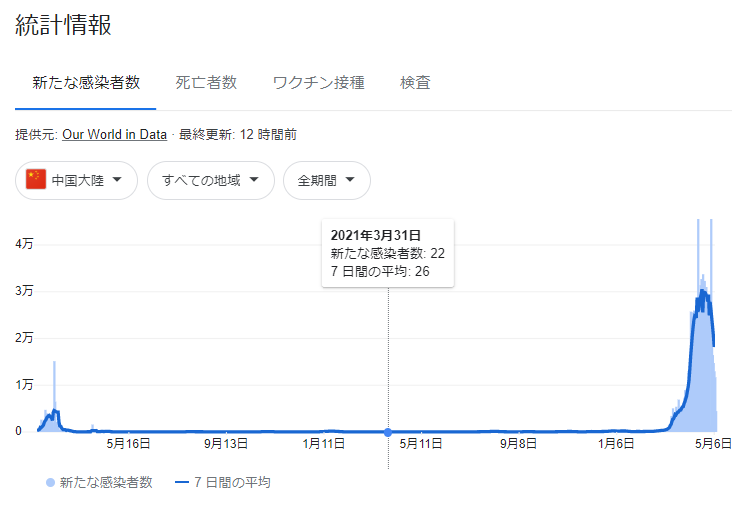Click the China flag icon
This screenshot has height=505, width=753.
pos(36,179)
